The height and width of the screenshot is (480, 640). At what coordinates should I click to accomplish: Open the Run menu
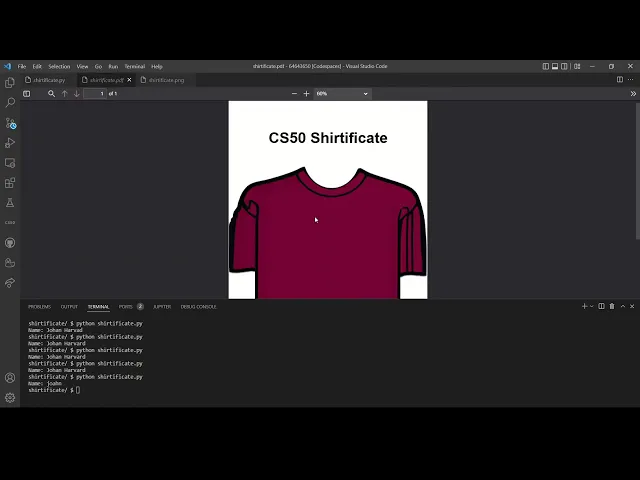(113, 66)
